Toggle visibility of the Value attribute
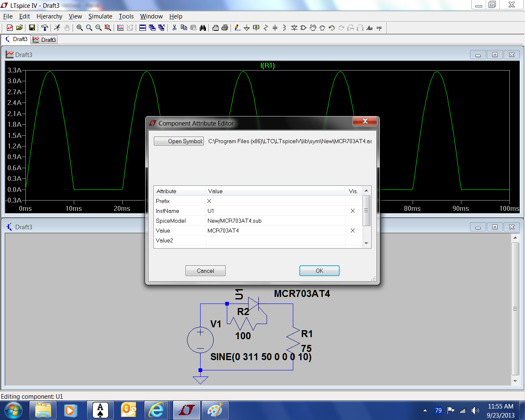This screenshot has width=525, height=420. (x=353, y=231)
